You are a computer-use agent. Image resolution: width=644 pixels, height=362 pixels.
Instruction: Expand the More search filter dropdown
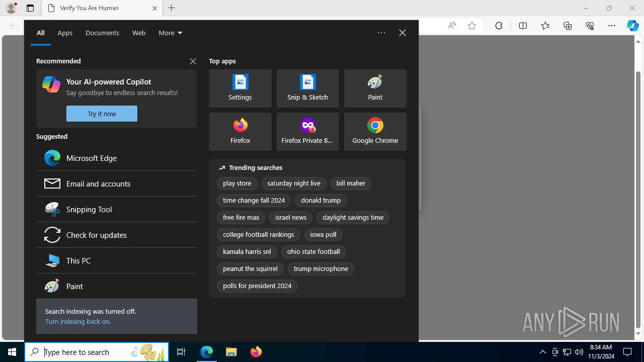click(171, 33)
